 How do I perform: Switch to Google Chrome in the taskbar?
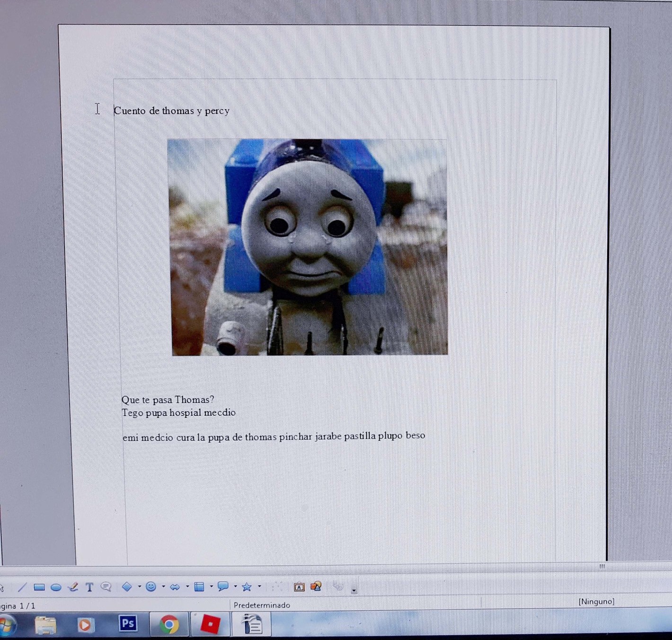(x=168, y=624)
